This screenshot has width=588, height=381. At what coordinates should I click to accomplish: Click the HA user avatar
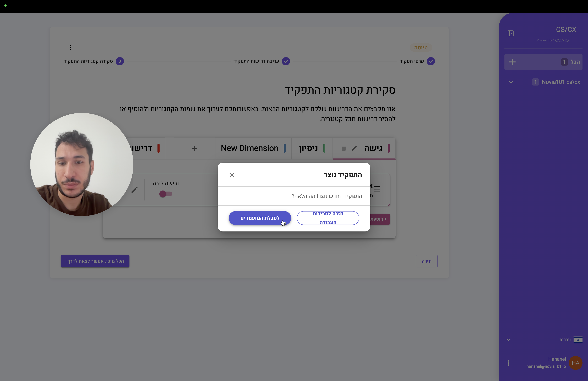(x=575, y=363)
